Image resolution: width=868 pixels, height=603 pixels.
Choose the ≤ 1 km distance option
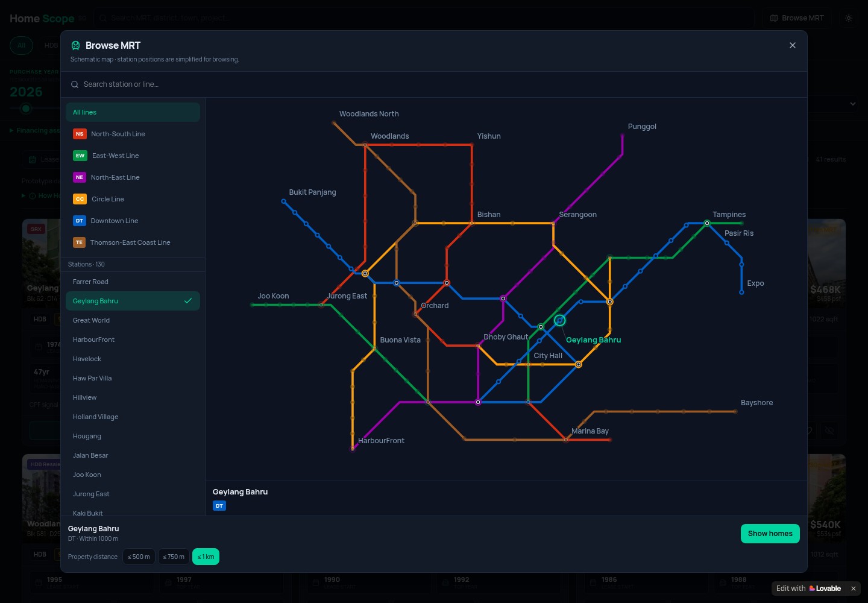coord(206,557)
